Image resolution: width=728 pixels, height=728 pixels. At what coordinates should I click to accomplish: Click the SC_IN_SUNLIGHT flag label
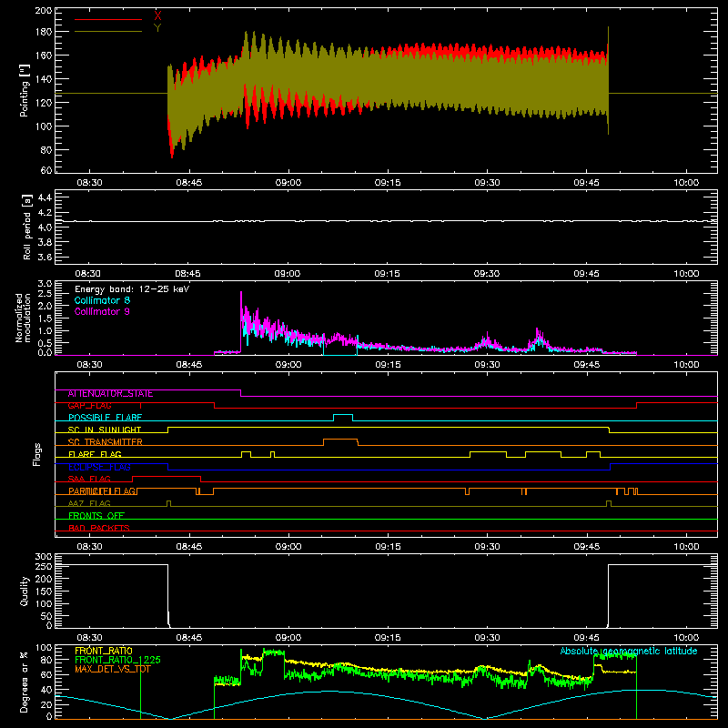coord(105,430)
